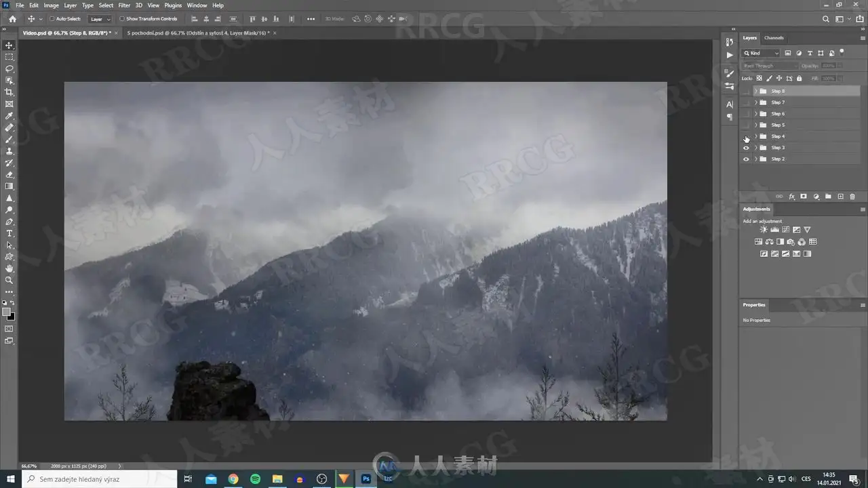Open the Filter menu
The width and height of the screenshot is (868, 488).
[124, 5]
